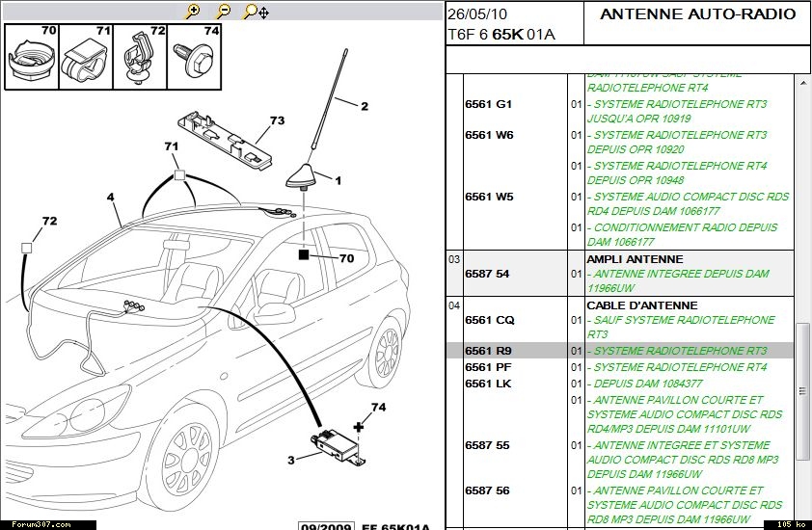Click the zoom in magnifier icon
812x530 pixels.
[x=193, y=11]
